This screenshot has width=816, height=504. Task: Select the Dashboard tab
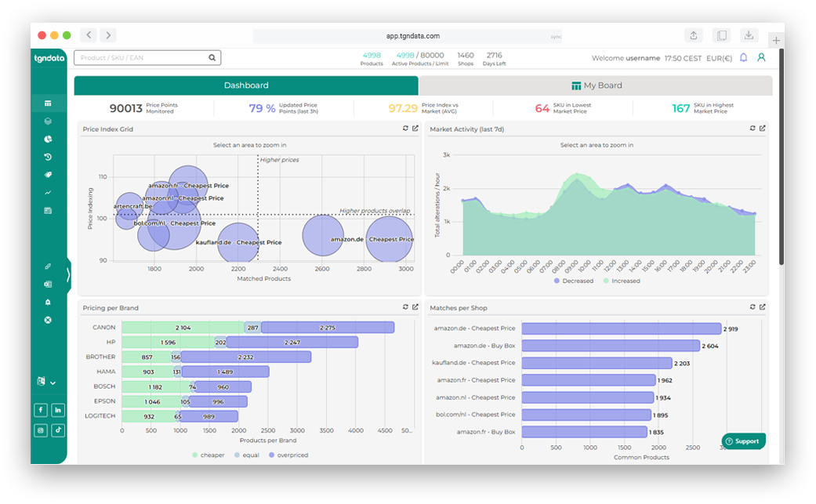coord(246,85)
